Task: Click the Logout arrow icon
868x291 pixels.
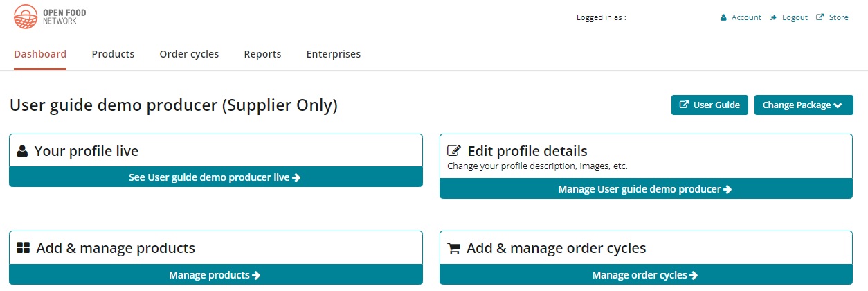Action: (x=773, y=18)
